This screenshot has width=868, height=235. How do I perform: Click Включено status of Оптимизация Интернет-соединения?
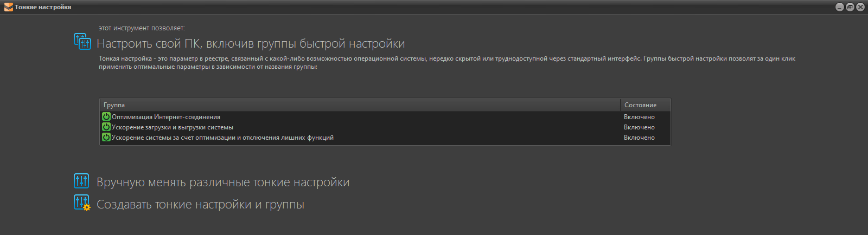(639, 117)
